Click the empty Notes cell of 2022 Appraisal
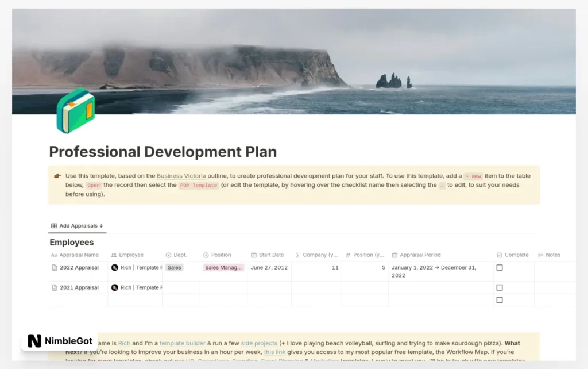 coord(555,271)
